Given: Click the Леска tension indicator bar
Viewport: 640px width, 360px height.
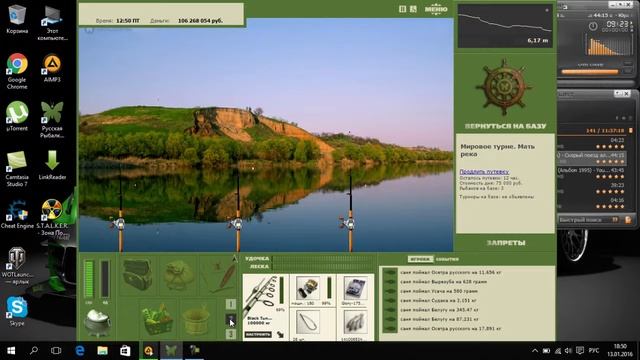Looking at the screenshot, I should [324, 267].
